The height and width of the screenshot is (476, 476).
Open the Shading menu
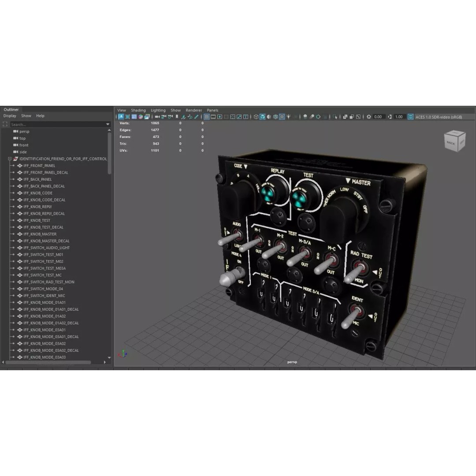pos(138,110)
